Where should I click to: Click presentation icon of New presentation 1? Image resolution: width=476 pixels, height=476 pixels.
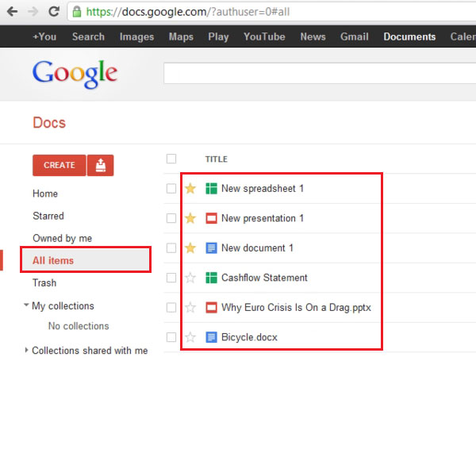pyautogui.click(x=211, y=218)
